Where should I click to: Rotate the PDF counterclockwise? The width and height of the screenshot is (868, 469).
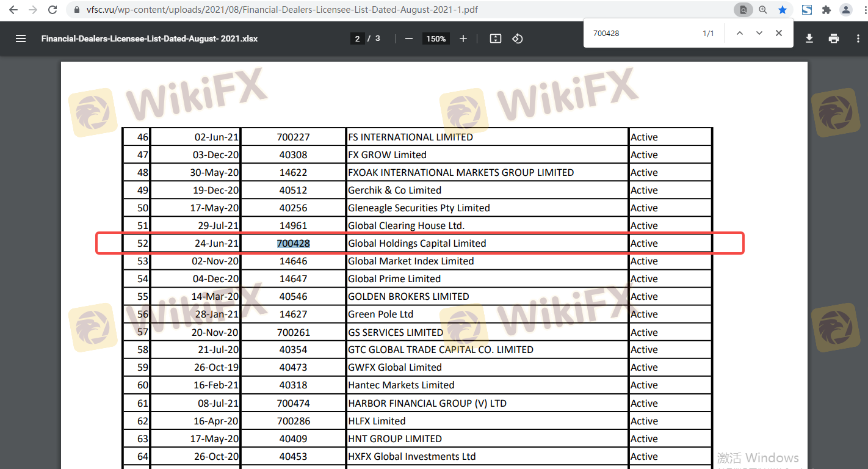point(518,38)
